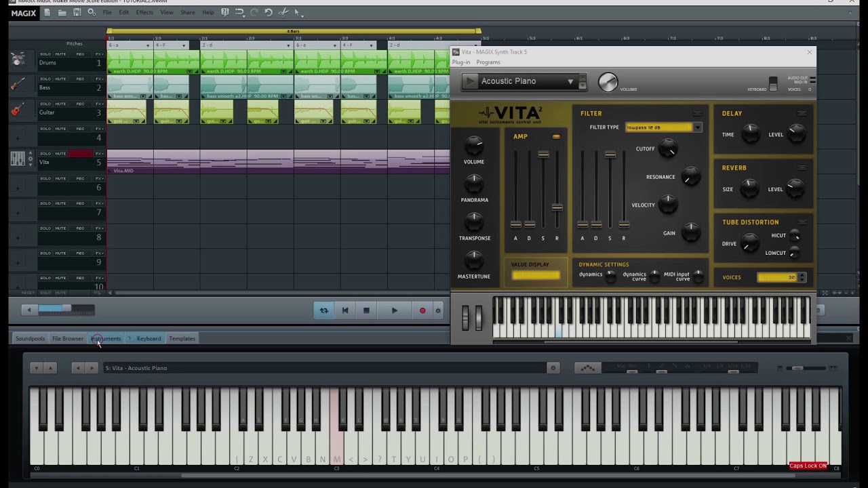Screen dimensions: 868x488
Task: Click the Vita Panorama knob
Action: point(474,183)
